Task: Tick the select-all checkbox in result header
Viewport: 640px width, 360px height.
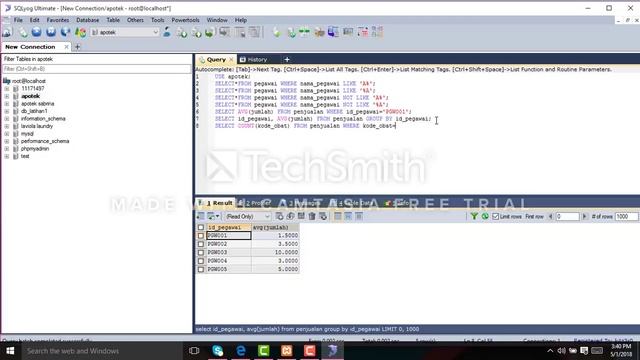Action: (201, 227)
